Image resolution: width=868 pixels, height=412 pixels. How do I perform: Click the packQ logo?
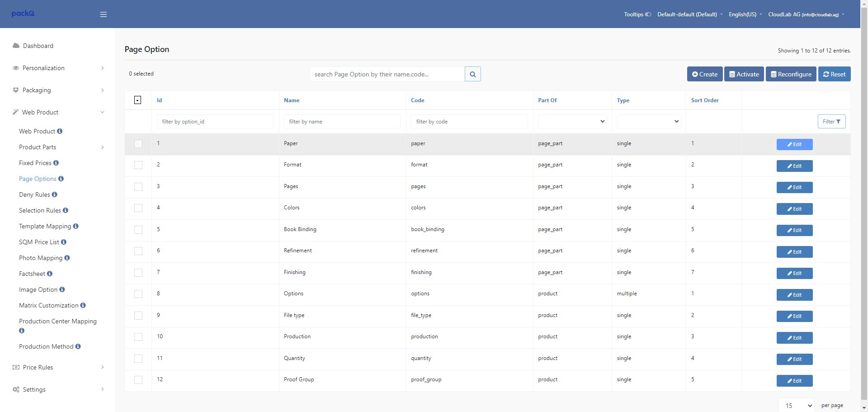point(23,14)
